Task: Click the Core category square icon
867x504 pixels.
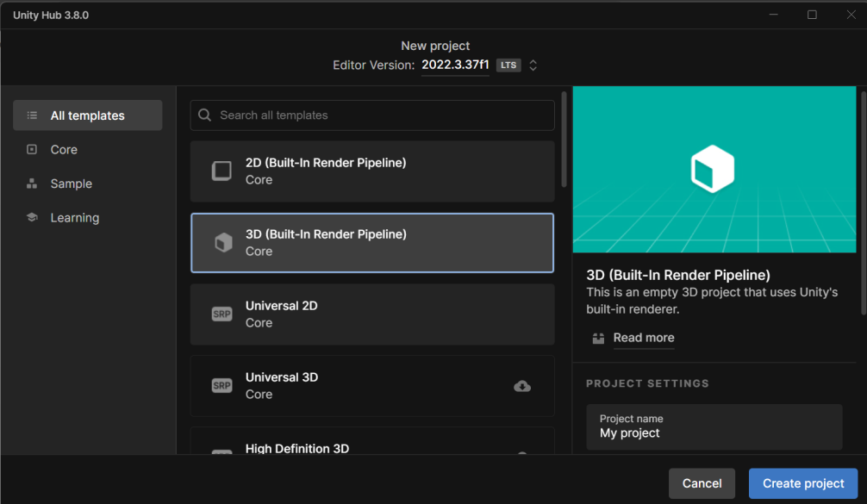Action: [x=32, y=149]
